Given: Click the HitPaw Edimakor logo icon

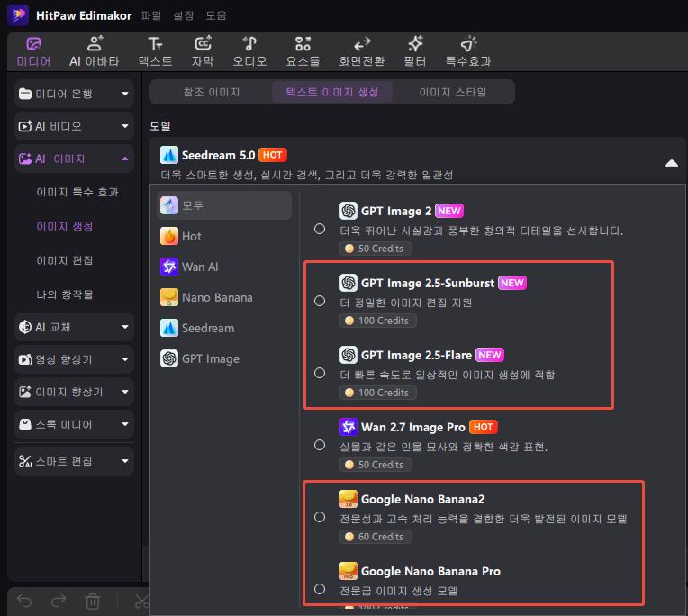Looking at the screenshot, I should [18, 15].
